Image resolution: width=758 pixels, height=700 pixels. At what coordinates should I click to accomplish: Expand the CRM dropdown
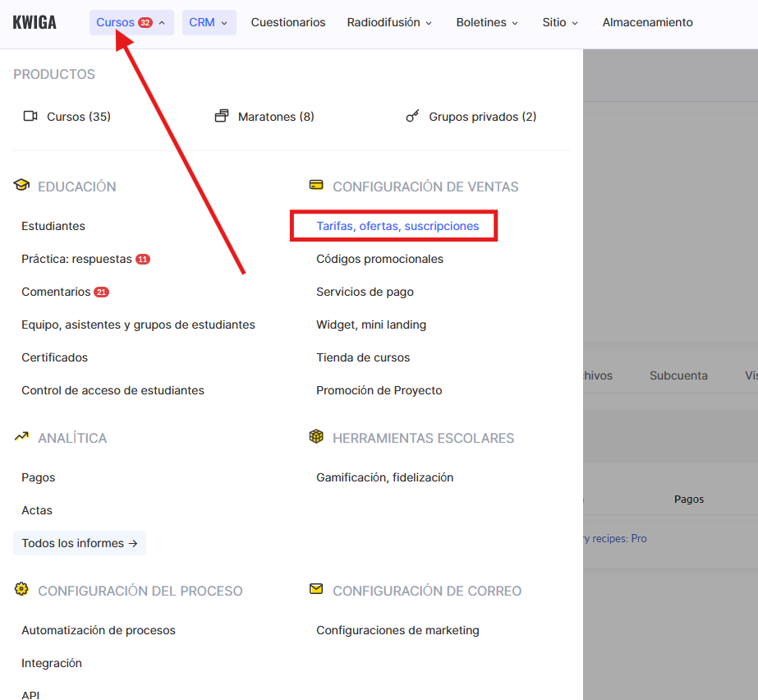[209, 22]
